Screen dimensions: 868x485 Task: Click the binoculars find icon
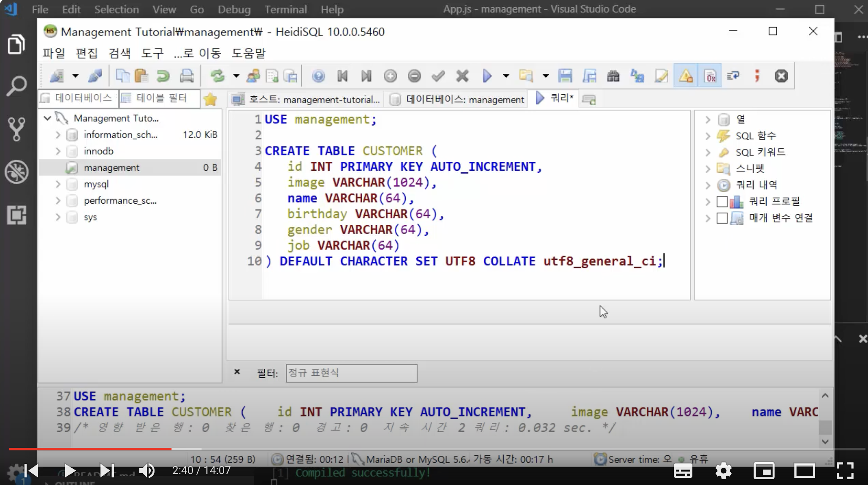(x=613, y=76)
